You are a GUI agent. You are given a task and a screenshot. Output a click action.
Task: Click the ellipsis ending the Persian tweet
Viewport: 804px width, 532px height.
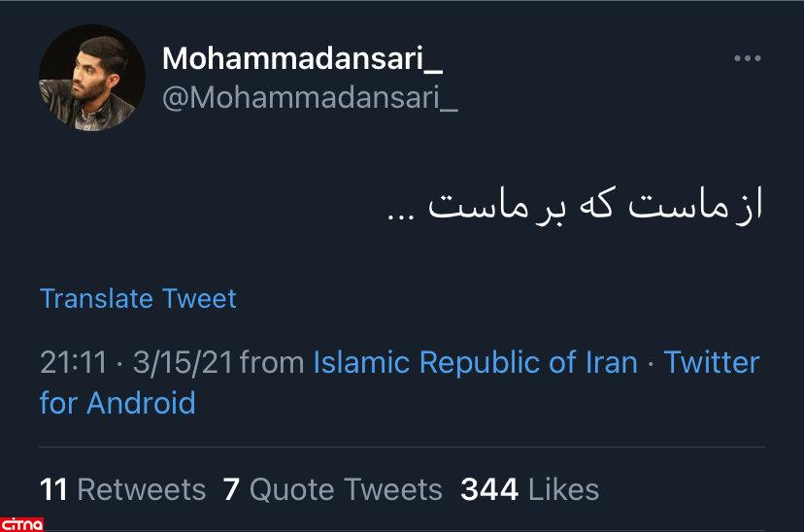coord(402,216)
